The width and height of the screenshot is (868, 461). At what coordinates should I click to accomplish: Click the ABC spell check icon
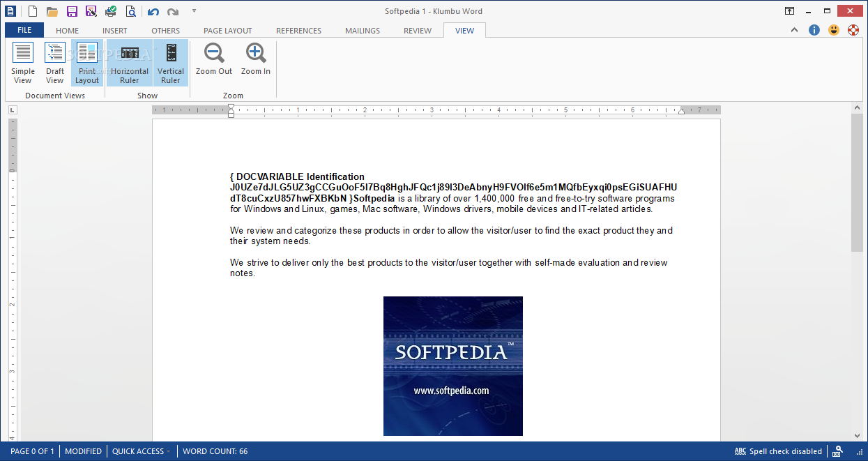point(740,451)
